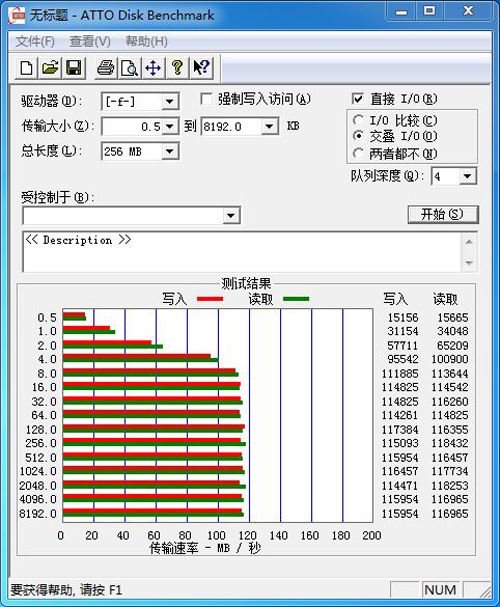This screenshot has width=500, height=607.
Task: Toggle 直接 I/O(R) checkbox
Action: pyautogui.click(x=358, y=99)
